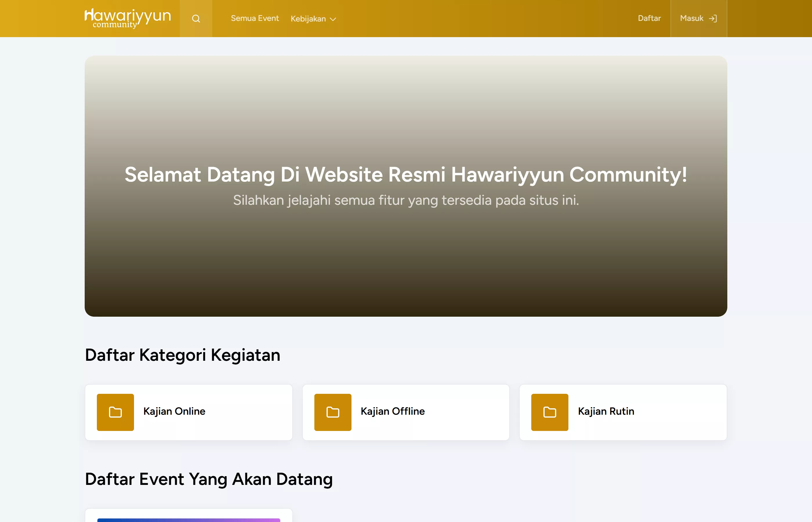The image size is (812, 522).
Task: Click the Kajian Offline folder icon
Action: click(332, 412)
